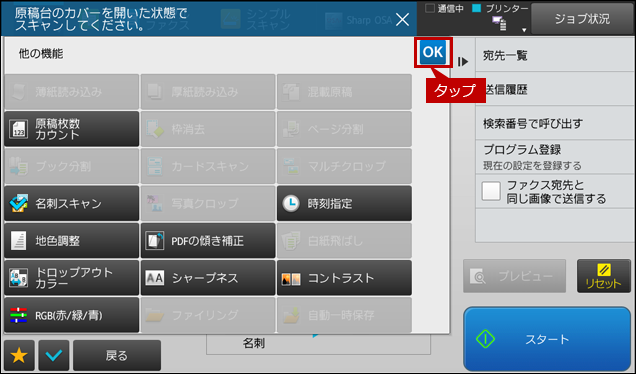Tap the blue checkmark button
The height and width of the screenshot is (374, 636).
click(54, 355)
